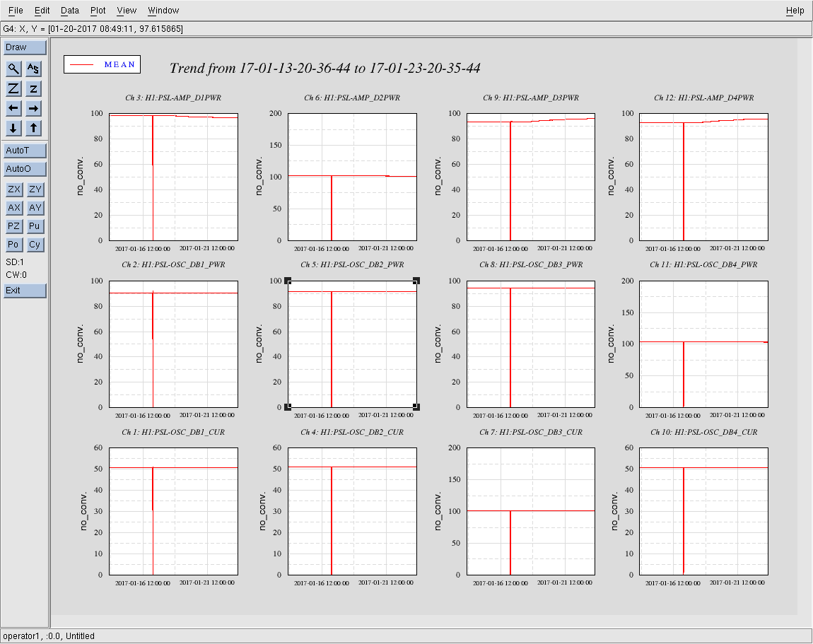Click the small z zoom-out icon

pos(33,88)
